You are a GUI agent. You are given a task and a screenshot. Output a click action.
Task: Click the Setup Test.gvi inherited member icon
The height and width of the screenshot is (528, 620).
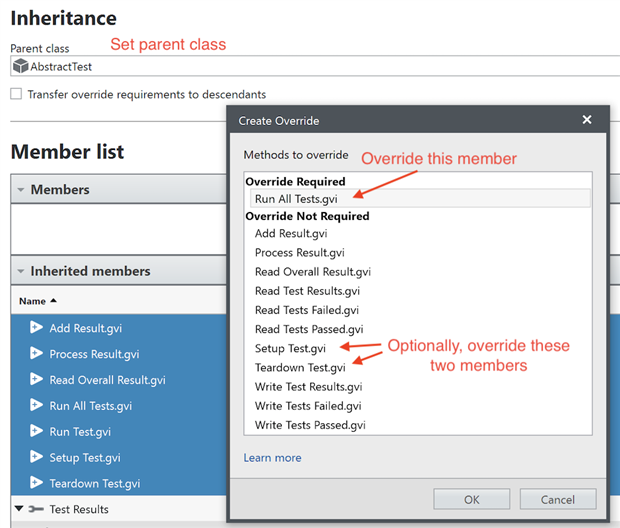36,458
